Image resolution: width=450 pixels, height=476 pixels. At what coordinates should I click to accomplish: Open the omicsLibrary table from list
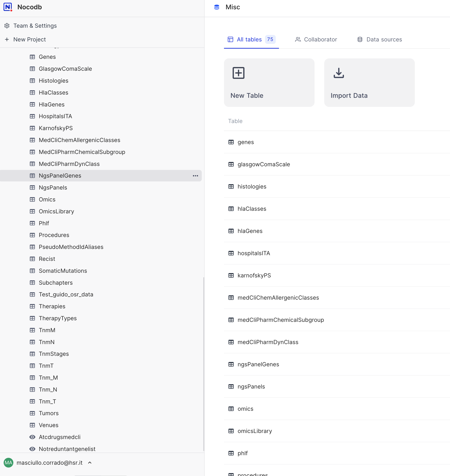point(255,431)
